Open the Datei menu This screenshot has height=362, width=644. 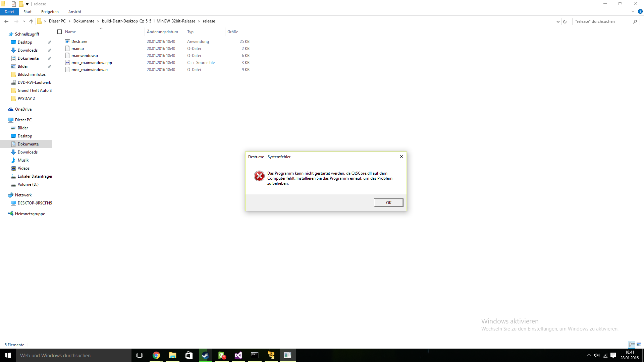point(9,12)
